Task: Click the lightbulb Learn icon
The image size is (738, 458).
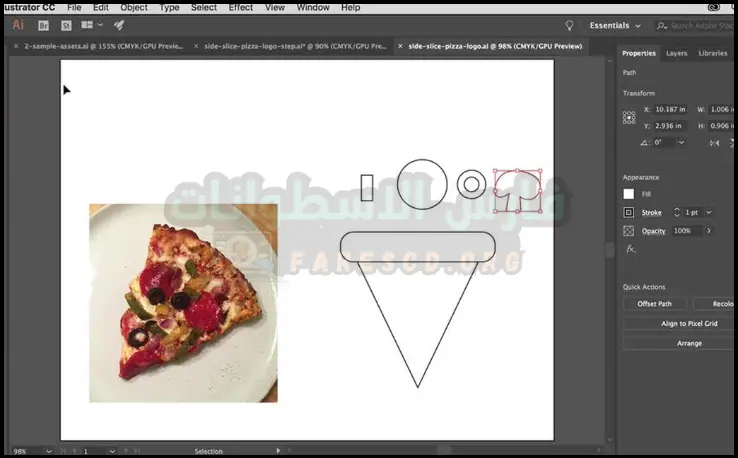Action: (570, 25)
